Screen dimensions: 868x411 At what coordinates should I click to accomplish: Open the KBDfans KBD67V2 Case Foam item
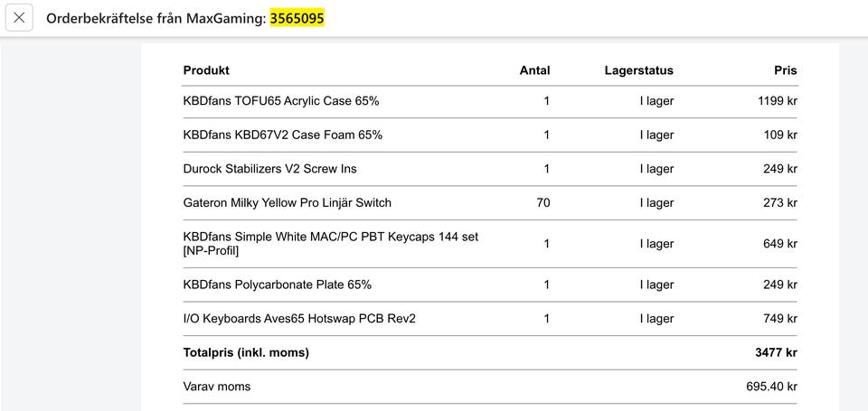[x=282, y=135]
